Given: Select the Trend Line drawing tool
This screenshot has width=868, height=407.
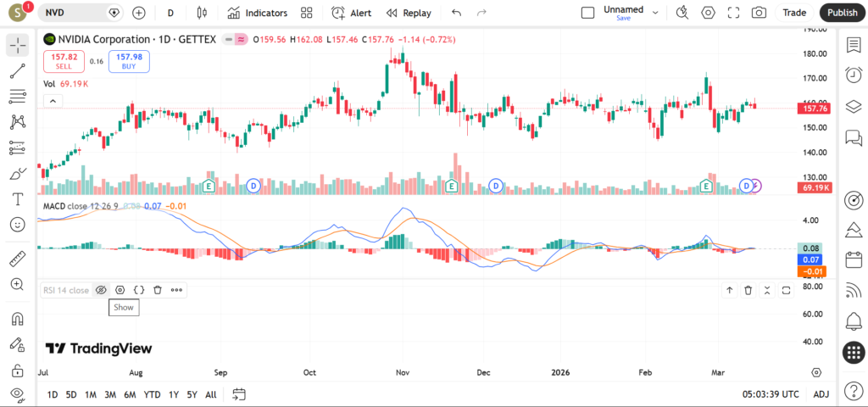Looking at the screenshot, I should (17, 70).
